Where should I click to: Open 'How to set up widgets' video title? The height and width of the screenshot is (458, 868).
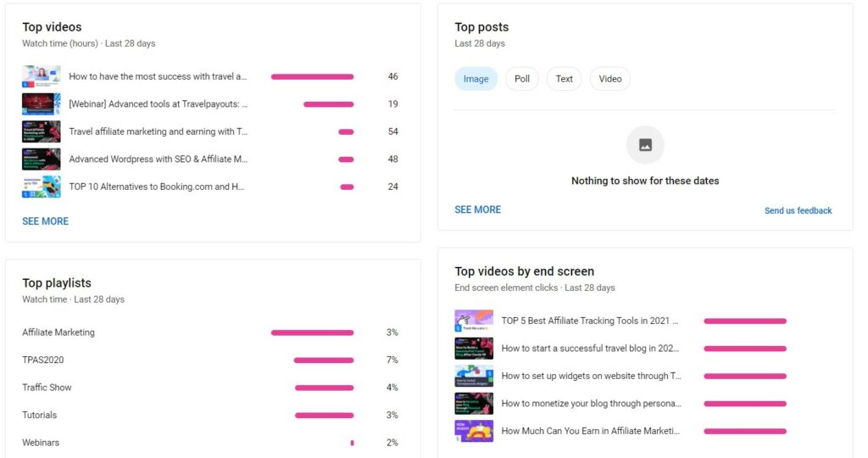point(591,376)
